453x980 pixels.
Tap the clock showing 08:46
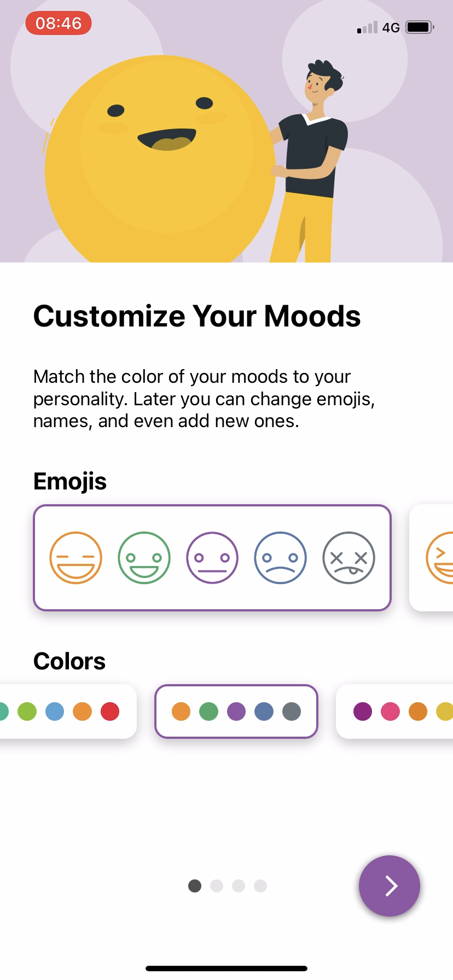[x=58, y=23]
